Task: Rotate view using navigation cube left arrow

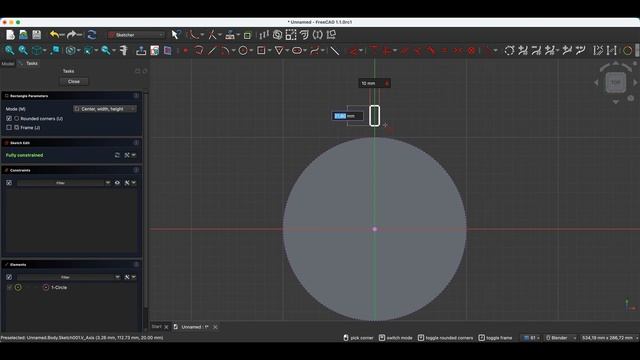Action: point(596,83)
